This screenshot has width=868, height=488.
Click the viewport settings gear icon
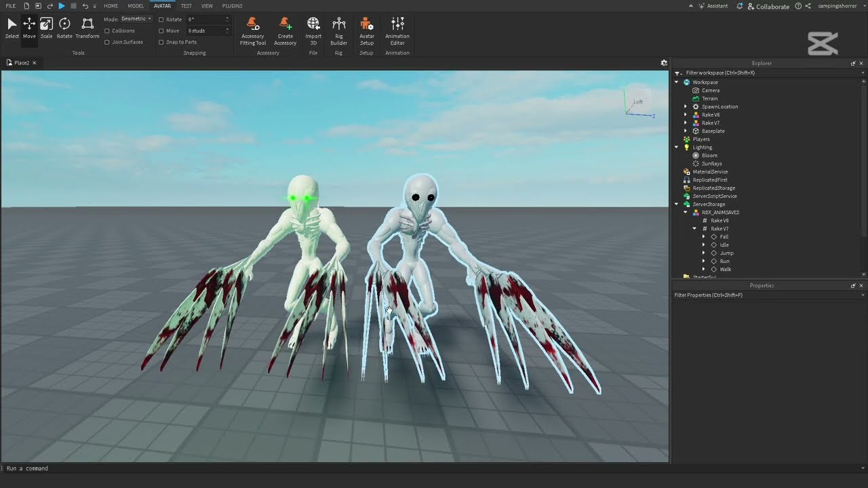click(664, 63)
